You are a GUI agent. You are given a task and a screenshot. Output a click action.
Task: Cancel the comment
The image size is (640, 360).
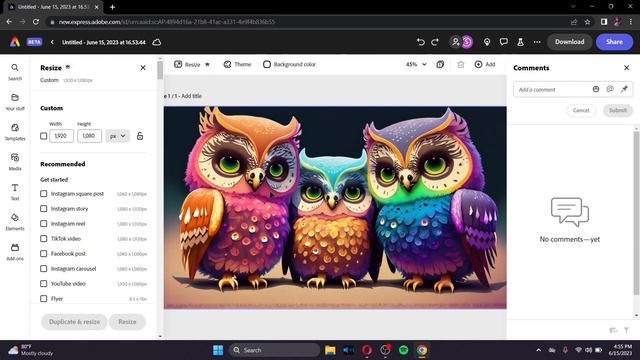point(581,110)
